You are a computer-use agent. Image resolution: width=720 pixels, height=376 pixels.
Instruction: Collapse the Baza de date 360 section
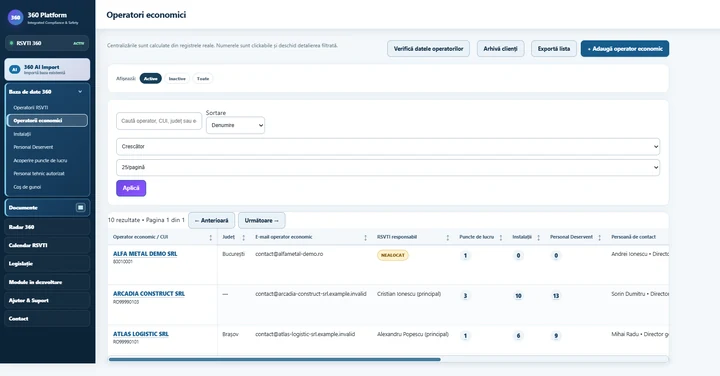[80, 92]
